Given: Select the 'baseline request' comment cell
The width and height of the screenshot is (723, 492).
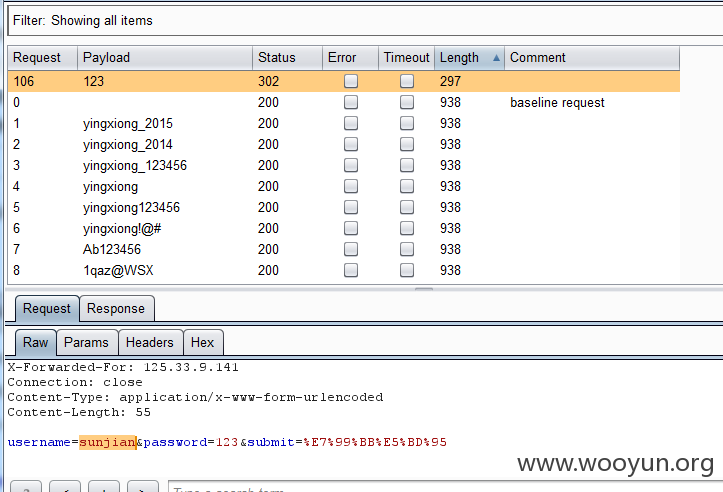Looking at the screenshot, I should click(x=557, y=102).
